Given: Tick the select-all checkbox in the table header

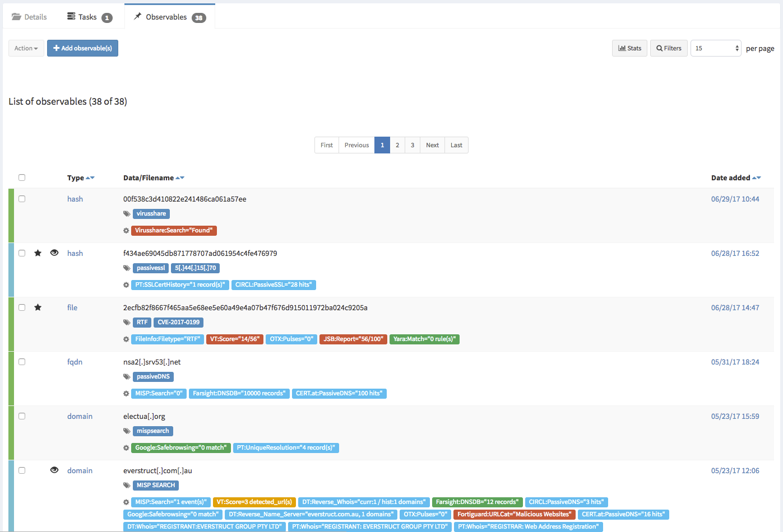Looking at the screenshot, I should tap(22, 178).
